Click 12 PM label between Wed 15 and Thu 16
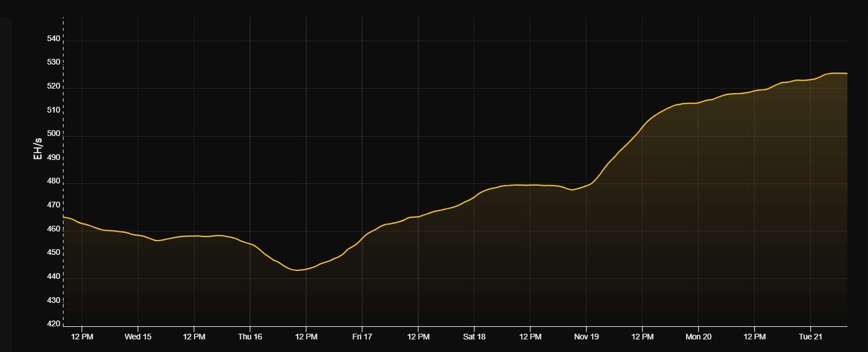868x352 pixels. point(194,337)
